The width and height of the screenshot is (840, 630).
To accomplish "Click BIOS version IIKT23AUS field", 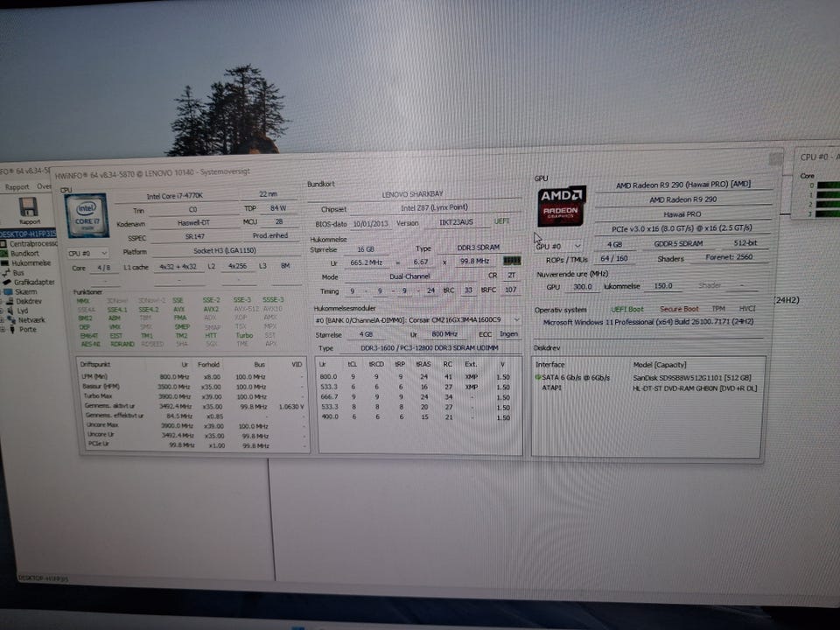I will pos(456,221).
